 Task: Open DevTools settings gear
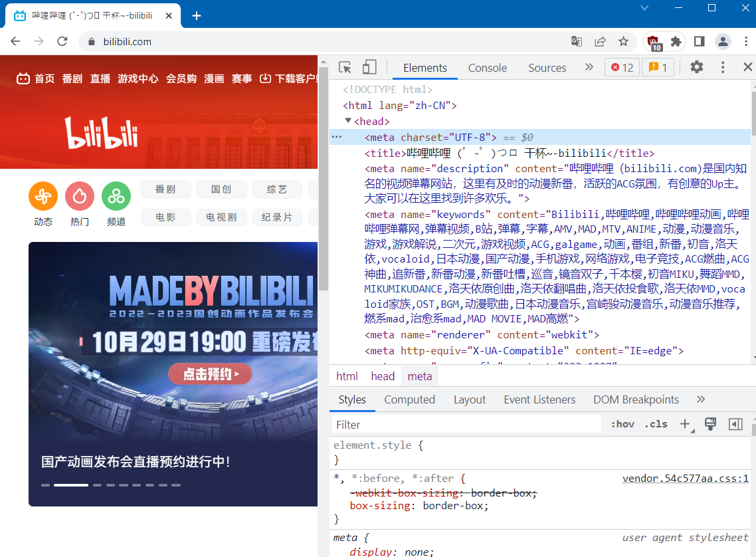[697, 67]
